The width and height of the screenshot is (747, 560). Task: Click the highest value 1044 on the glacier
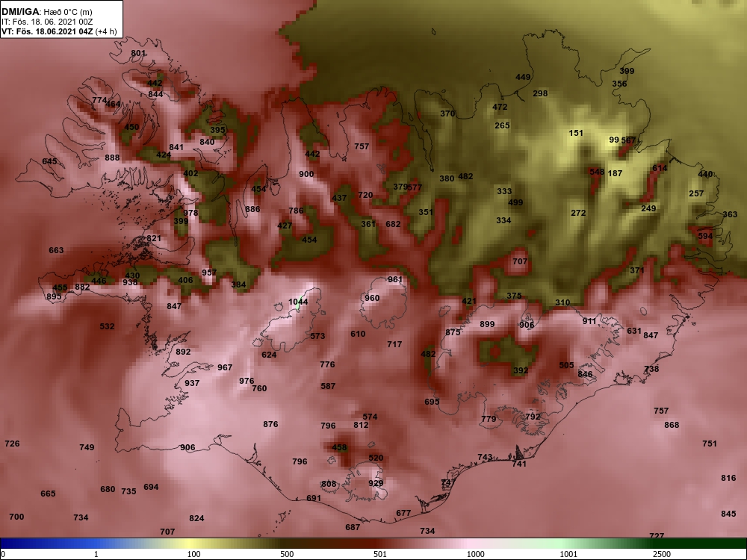tap(298, 302)
